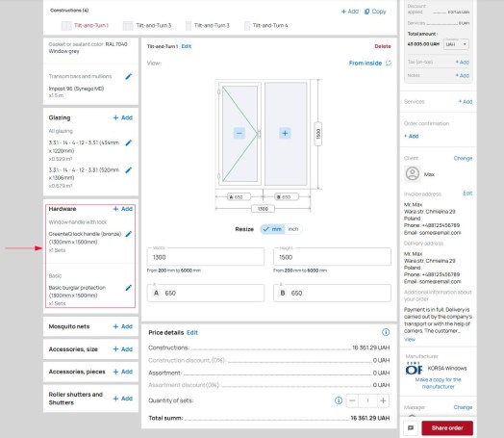This screenshot has height=438, width=504.
Task: Click the A 650 dimension label in drawing
Action: click(239, 196)
